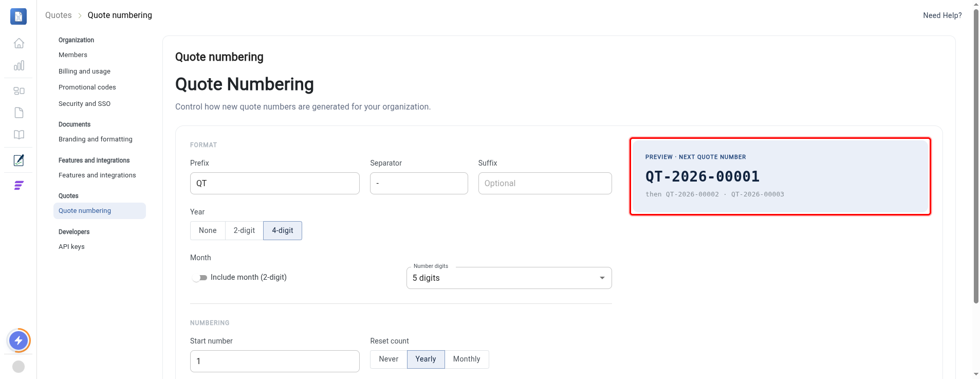The height and width of the screenshot is (379, 980).
Task: Open Features and integrations link
Action: (x=97, y=175)
